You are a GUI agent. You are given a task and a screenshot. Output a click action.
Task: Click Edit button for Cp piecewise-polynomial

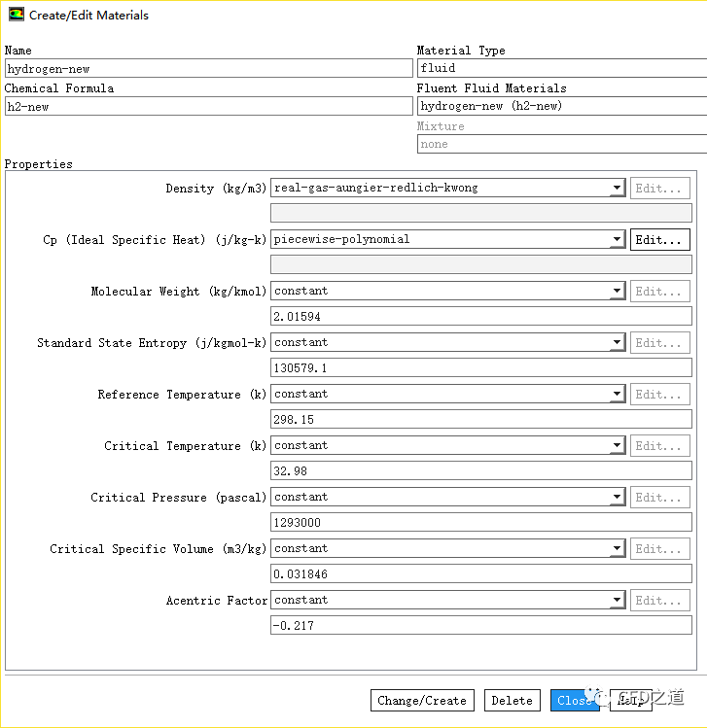[x=660, y=240]
